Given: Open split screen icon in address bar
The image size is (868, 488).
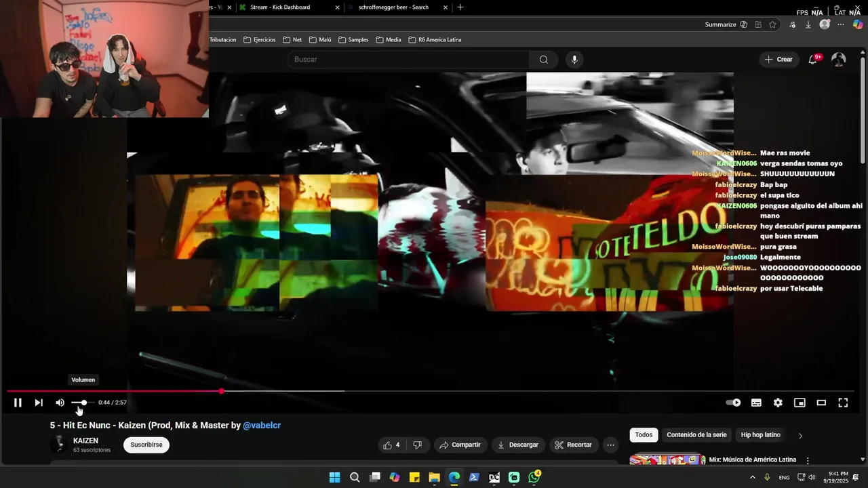Looking at the screenshot, I should 758,24.
